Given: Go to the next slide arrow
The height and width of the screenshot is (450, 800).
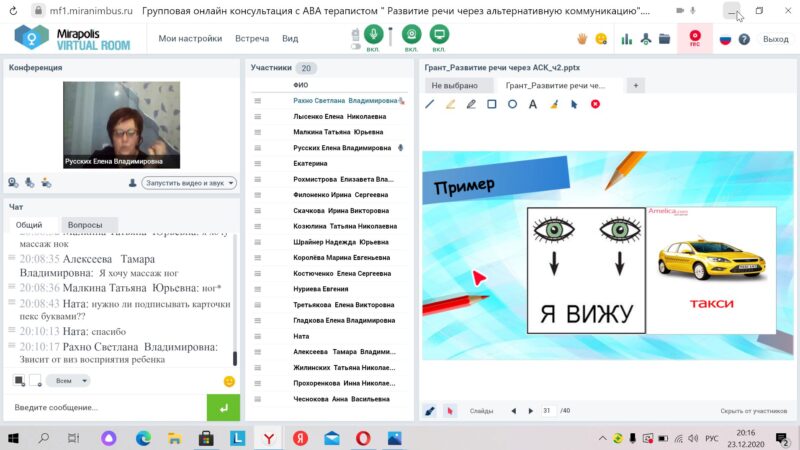Looking at the screenshot, I should pyautogui.click(x=531, y=411).
